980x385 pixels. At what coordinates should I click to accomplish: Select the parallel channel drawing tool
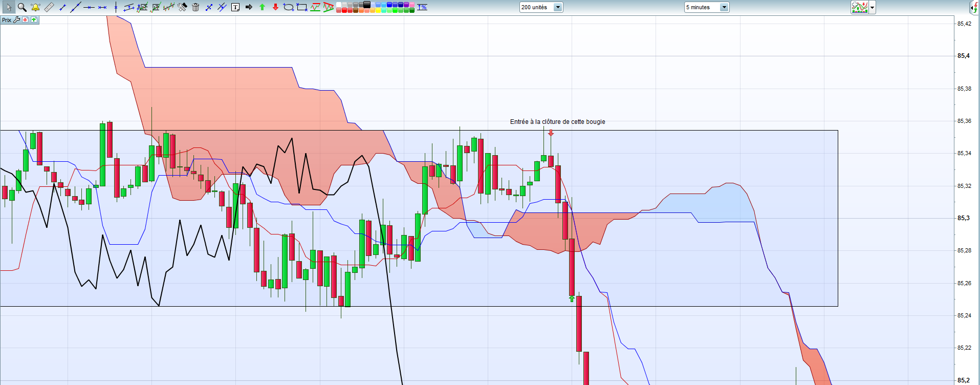pyautogui.click(x=128, y=7)
